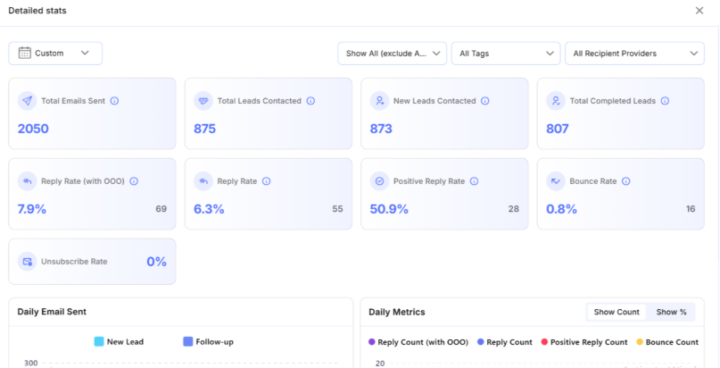Click info icon beside Total Emails Sent

tap(114, 101)
